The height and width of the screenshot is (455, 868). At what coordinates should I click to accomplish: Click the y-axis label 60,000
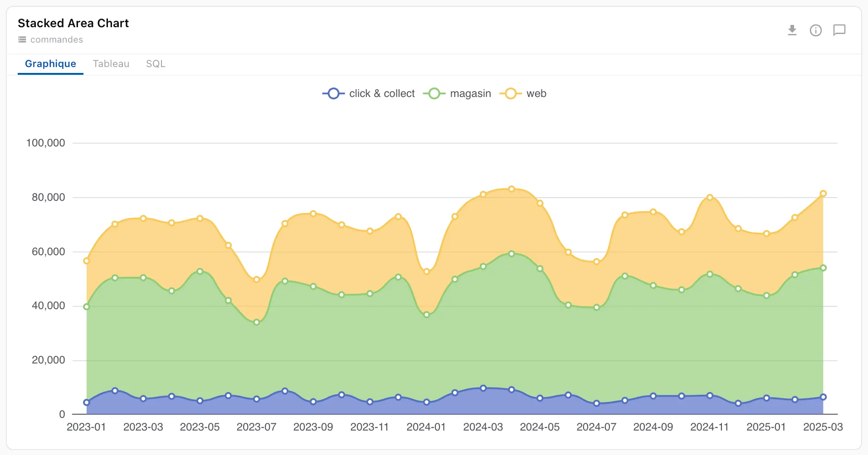pyautogui.click(x=49, y=252)
